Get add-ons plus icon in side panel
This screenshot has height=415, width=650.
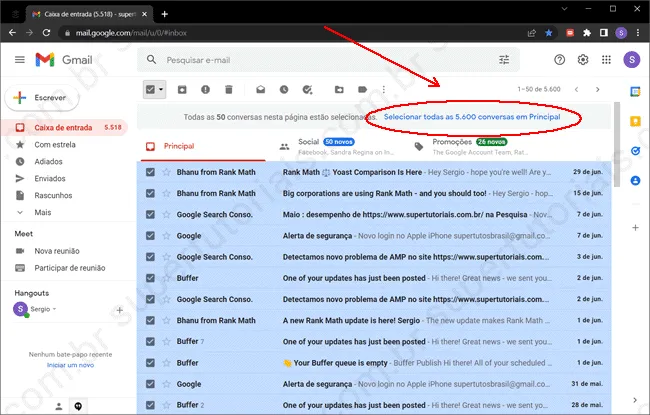635,228
